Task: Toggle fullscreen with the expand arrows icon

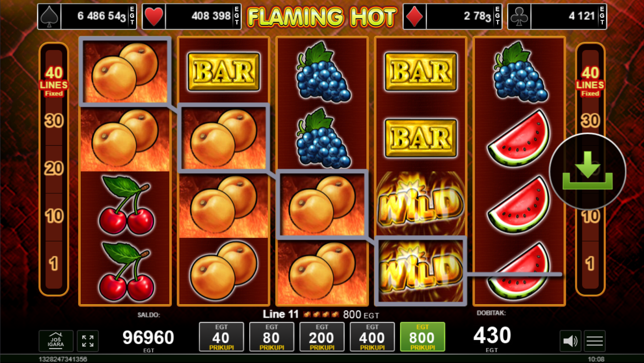Action: (88, 341)
